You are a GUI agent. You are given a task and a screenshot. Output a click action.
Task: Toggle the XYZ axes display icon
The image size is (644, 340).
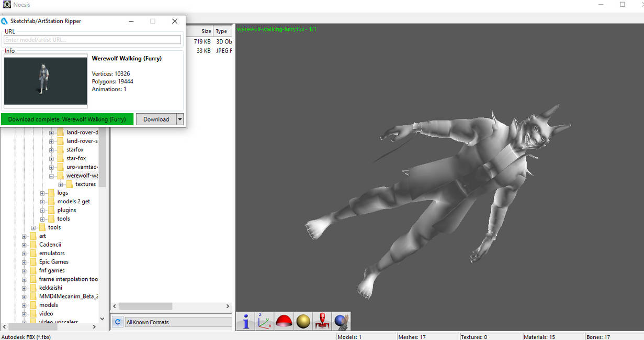click(x=265, y=321)
